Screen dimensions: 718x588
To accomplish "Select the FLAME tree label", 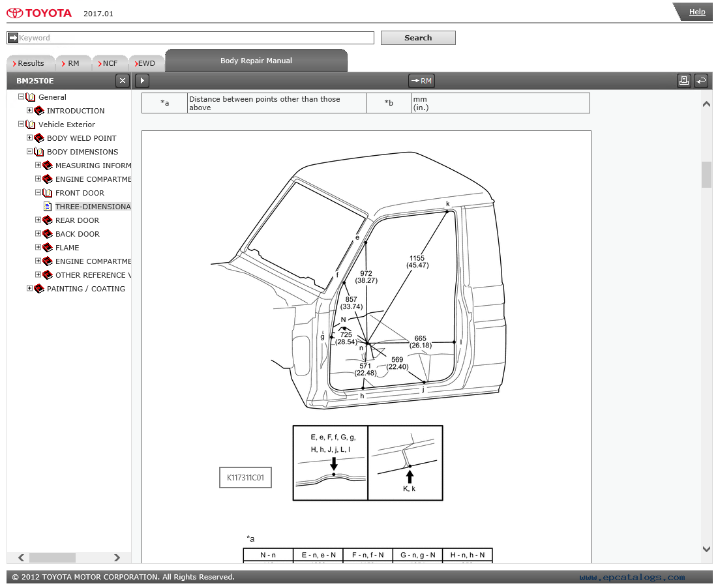I will pyautogui.click(x=67, y=248).
